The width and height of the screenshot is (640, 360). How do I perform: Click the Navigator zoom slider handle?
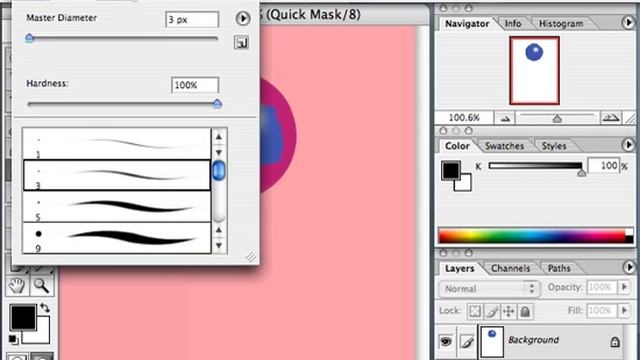pos(557,119)
